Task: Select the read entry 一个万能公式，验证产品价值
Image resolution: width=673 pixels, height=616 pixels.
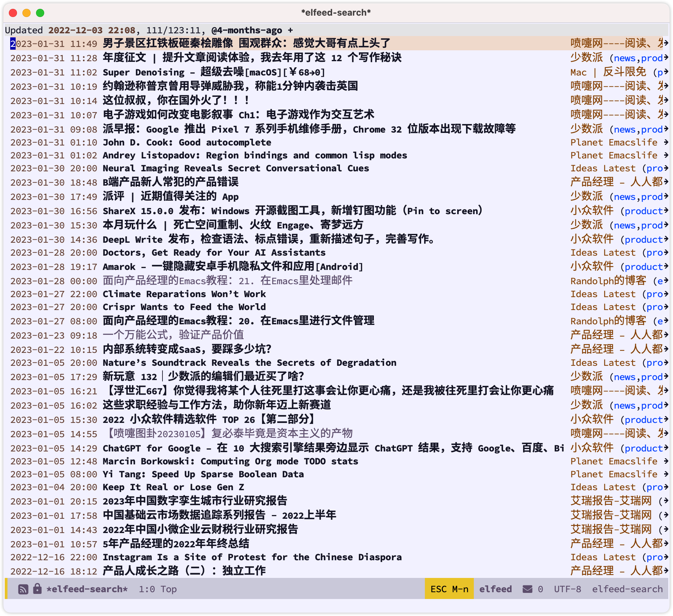Action: [173, 335]
